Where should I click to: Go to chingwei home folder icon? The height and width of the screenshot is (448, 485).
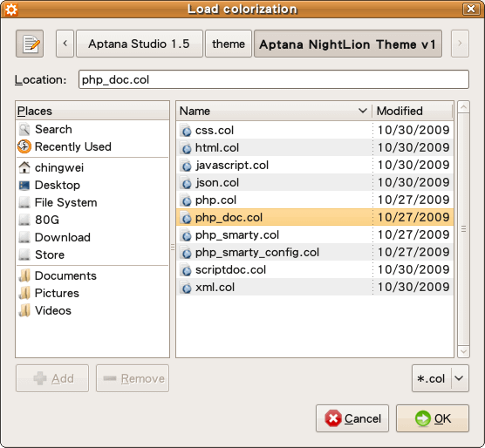[24, 167]
